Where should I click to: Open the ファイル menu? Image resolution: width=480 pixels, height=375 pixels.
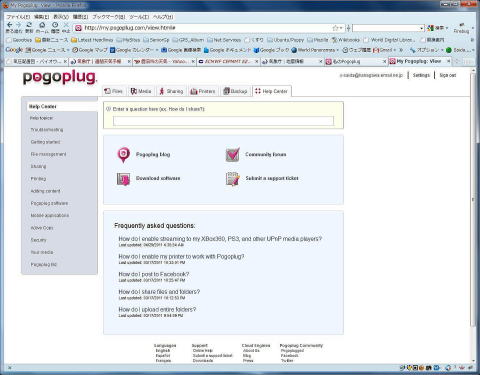(x=19, y=17)
